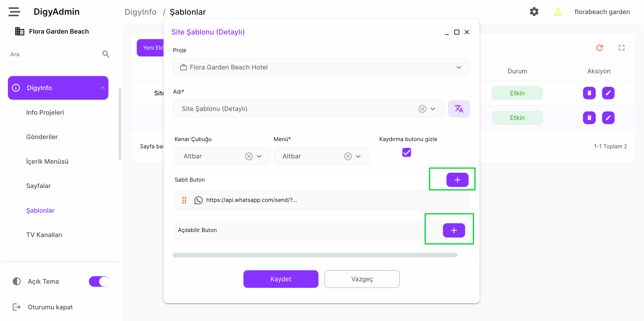Click the translate icon next to Adı field
The height and width of the screenshot is (321, 644).
point(459,109)
